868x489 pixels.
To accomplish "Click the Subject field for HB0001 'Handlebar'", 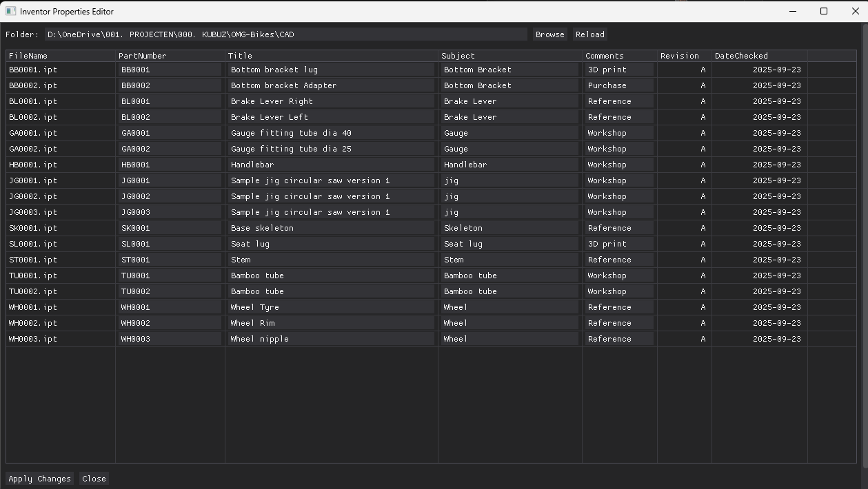I will click(x=509, y=165).
